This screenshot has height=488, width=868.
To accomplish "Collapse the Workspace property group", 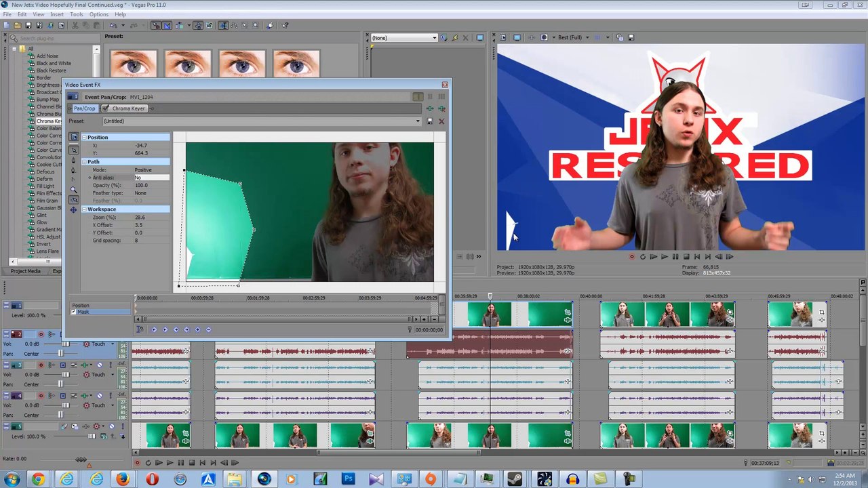I will [x=85, y=209].
